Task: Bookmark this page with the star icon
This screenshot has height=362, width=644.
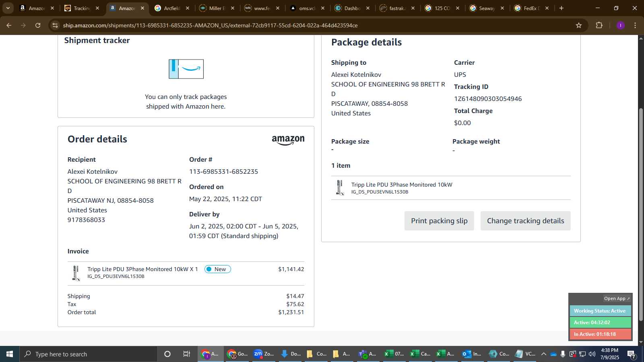Action: point(579,25)
